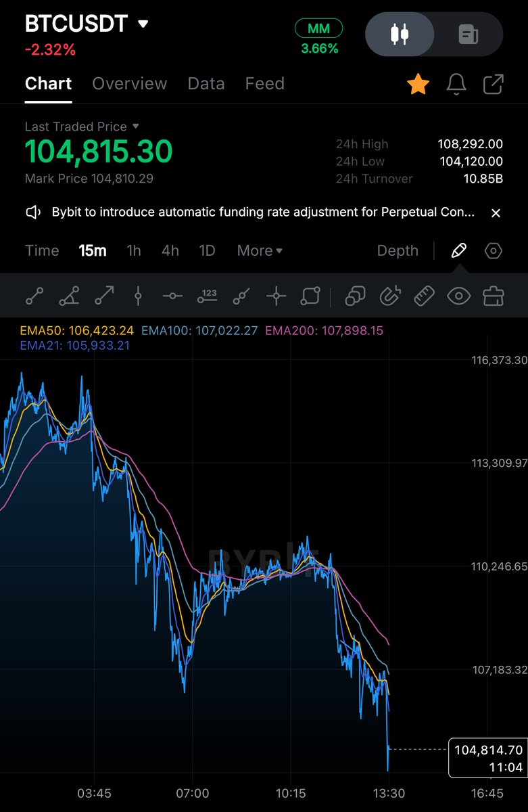Click the 24h Low value 104,120.00

[470, 162]
